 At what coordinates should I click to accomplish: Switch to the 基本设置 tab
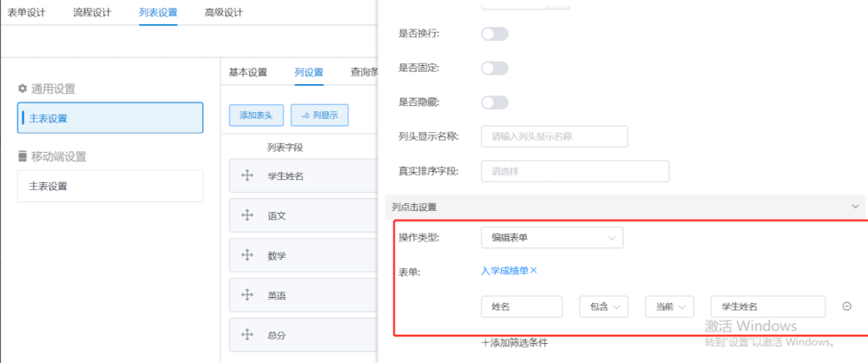pos(247,72)
